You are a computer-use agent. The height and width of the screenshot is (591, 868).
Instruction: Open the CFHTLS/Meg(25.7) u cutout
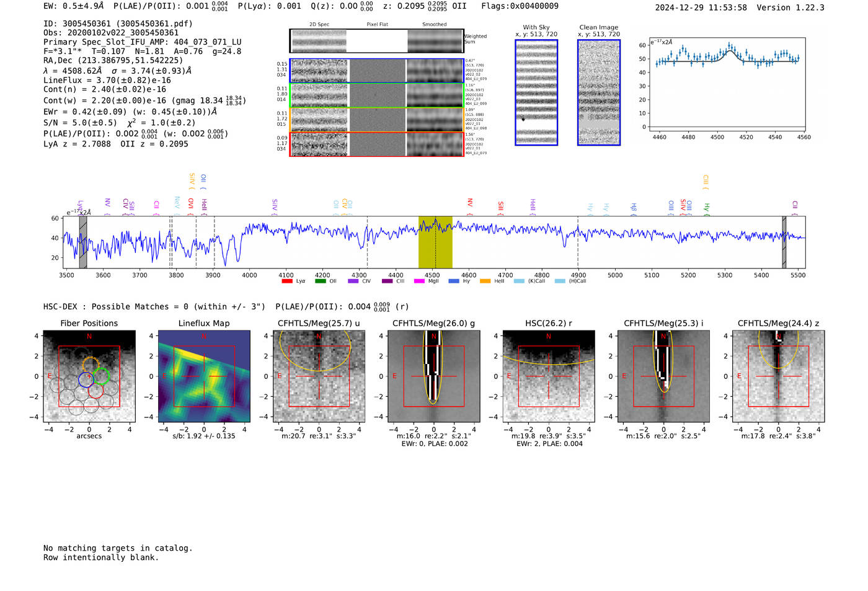click(319, 376)
